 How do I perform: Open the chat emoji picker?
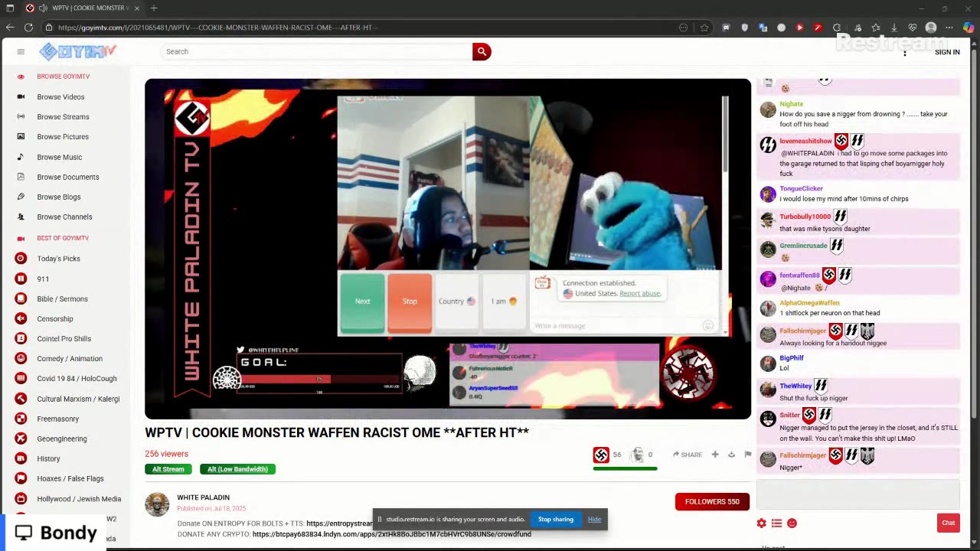point(792,523)
